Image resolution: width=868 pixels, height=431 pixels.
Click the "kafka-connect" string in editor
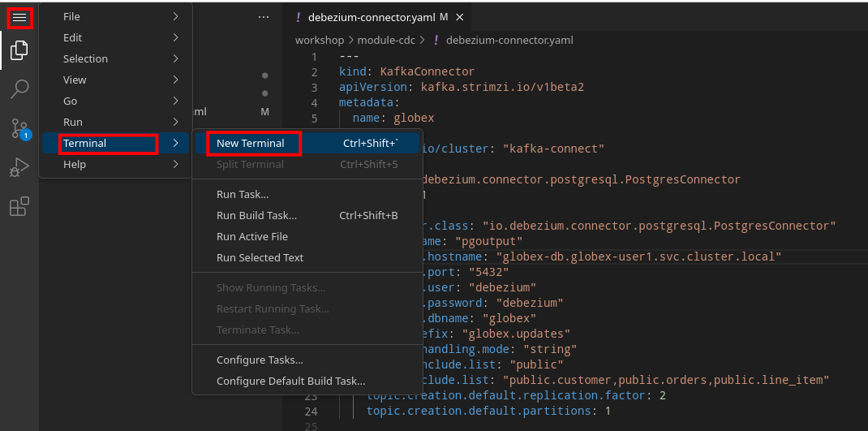pyautogui.click(x=554, y=149)
